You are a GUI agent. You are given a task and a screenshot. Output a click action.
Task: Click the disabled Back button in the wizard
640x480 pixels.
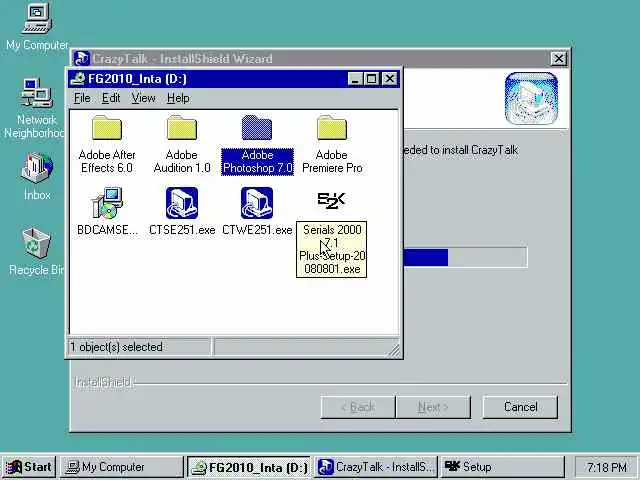click(358, 407)
